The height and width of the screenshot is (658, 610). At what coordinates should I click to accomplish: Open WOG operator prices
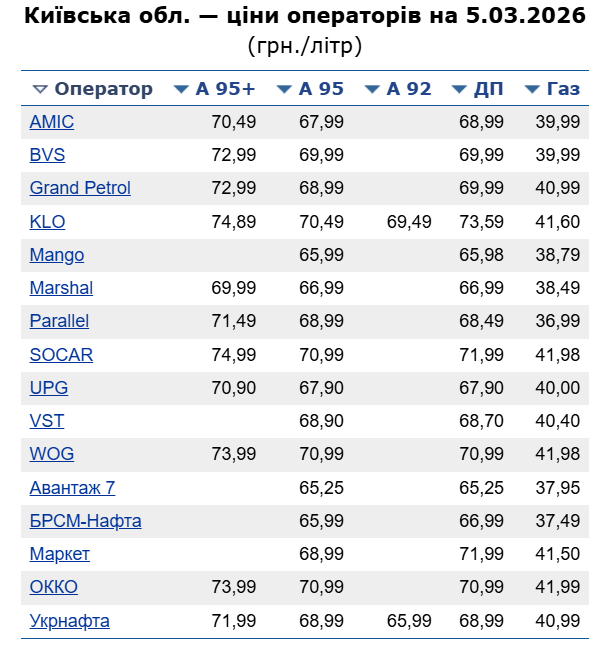point(52,454)
